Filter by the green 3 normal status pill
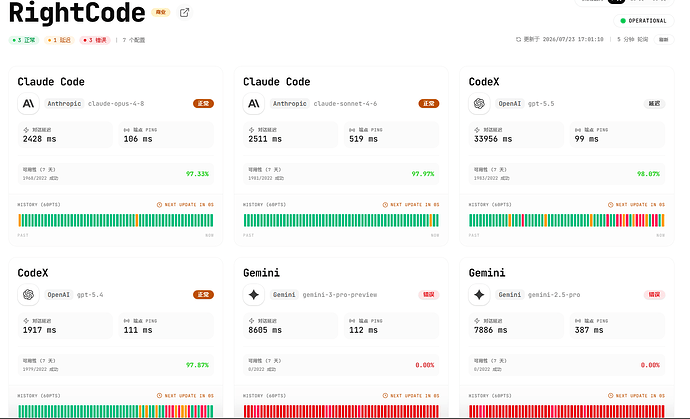This screenshot has width=690, height=419. click(24, 40)
